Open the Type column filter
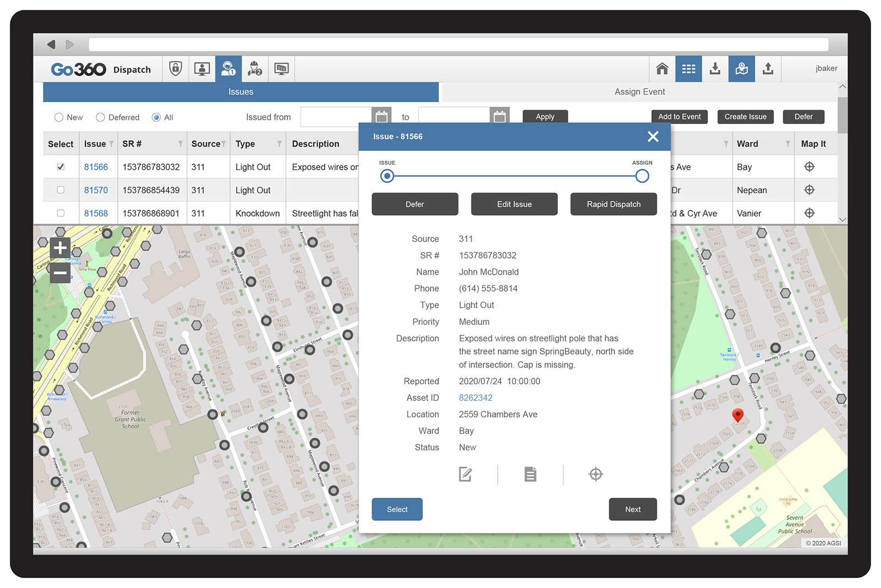The image size is (881, 588). coord(279,144)
